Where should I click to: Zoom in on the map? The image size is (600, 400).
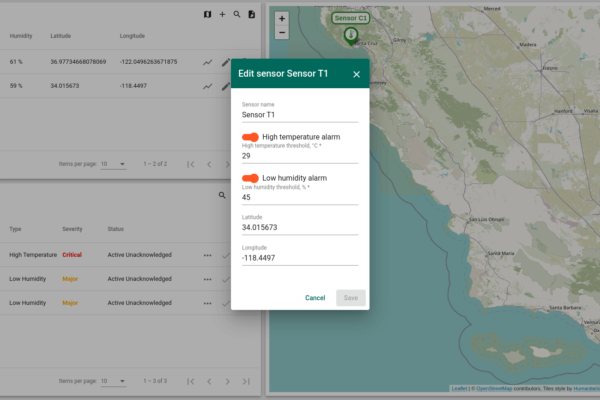[282, 18]
